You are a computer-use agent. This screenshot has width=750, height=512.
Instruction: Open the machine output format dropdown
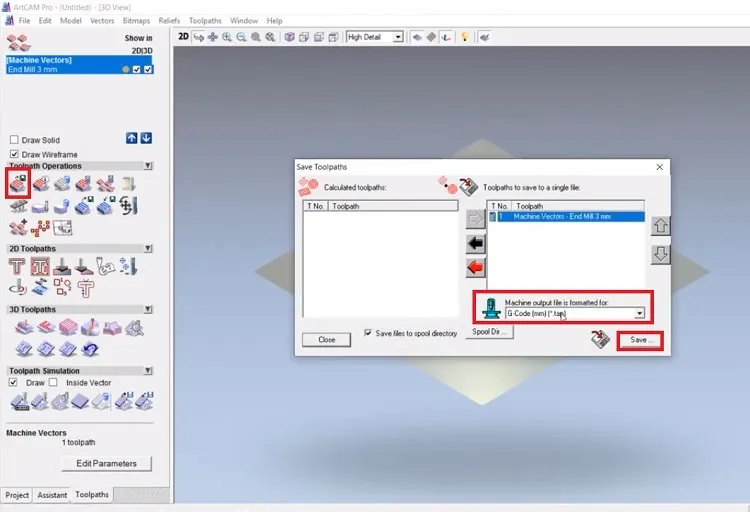[x=639, y=313]
